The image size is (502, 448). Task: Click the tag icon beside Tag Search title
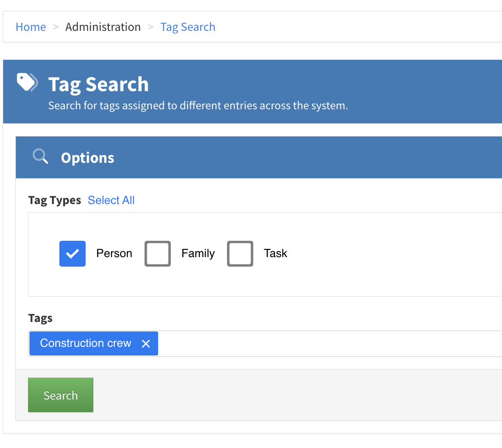pos(27,83)
